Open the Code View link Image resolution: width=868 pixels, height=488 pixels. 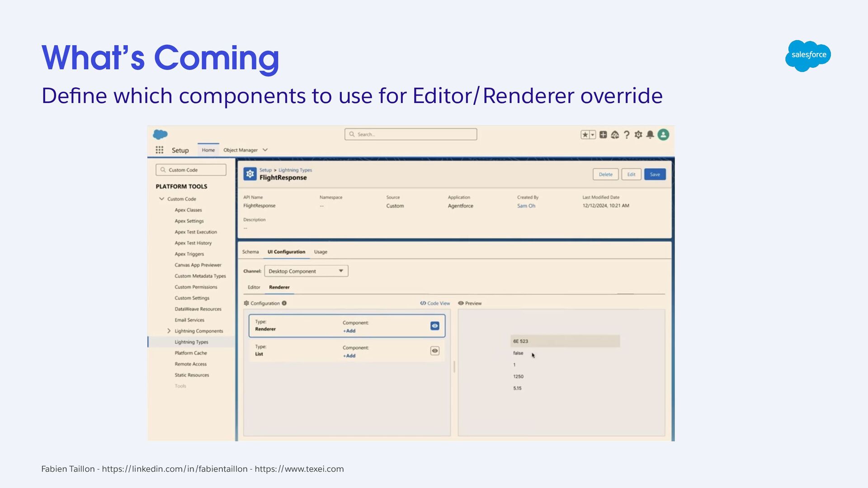[x=435, y=303]
